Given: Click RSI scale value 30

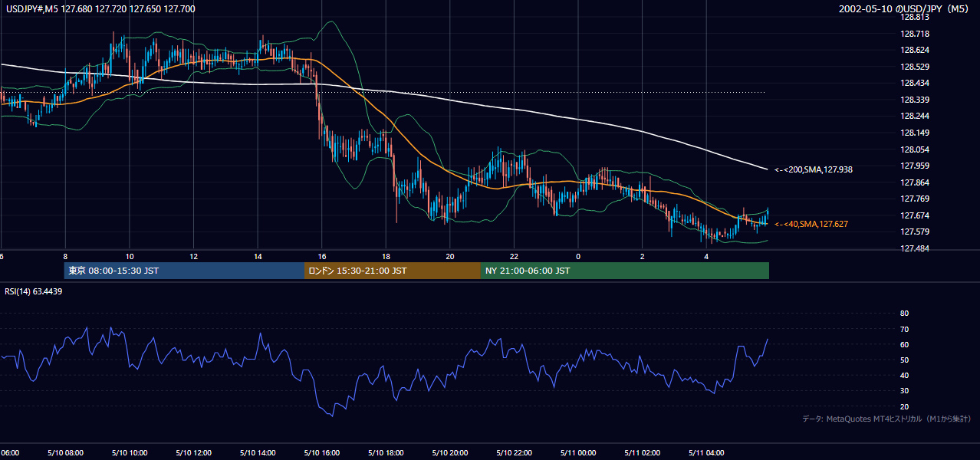Looking at the screenshot, I should tap(904, 390).
